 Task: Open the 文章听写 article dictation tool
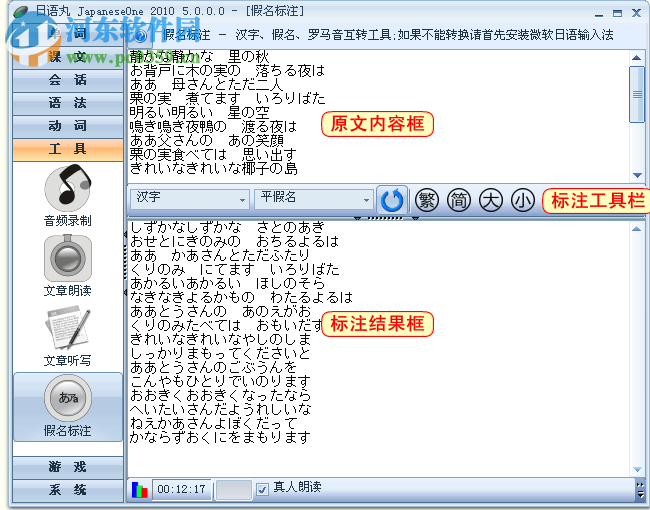(x=68, y=336)
